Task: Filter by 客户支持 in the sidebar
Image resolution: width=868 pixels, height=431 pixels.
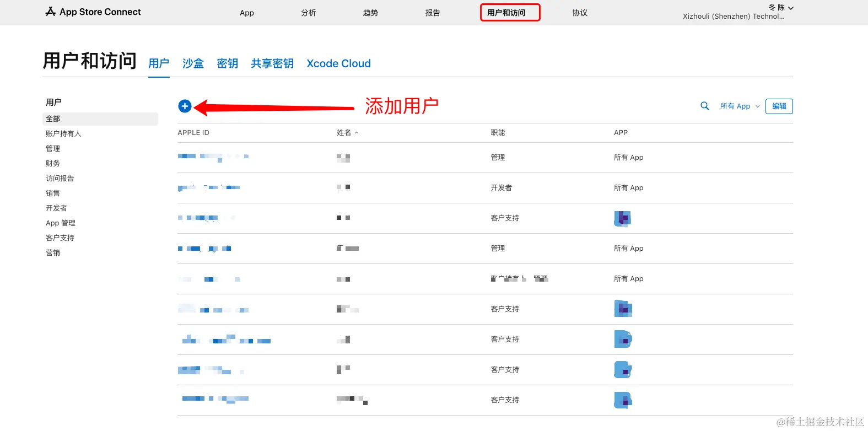Action: point(60,238)
